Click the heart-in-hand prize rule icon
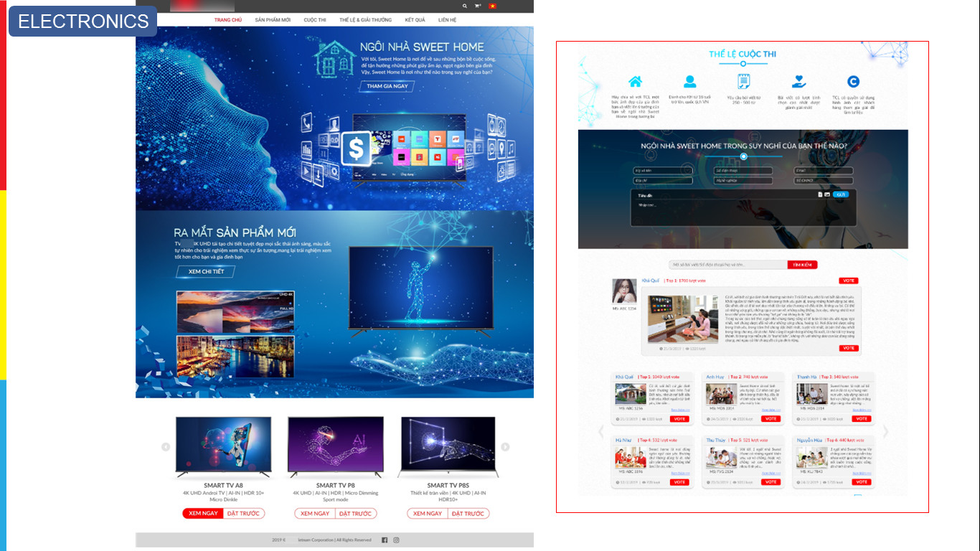Image resolution: width=980 pixels, height=551 pixels. (798, 81)
